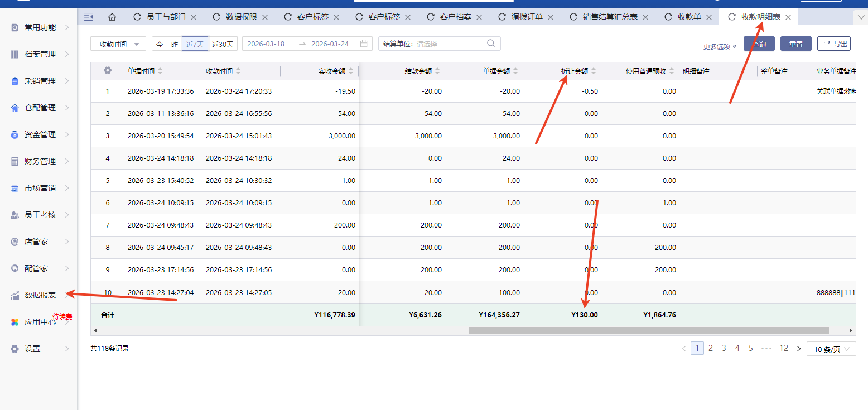Open 资金管理 in the sidebar
The height and width of the screenshot is (410, 868).
pyautogui.click(x=40, y=134)
